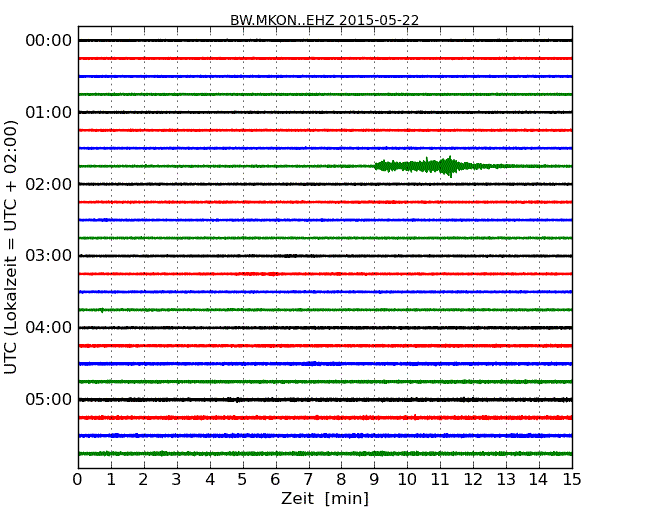Image resolution: width=650 pixels, height=520 pixels.
Task: Click x-axis tick label 9
Action: pos(374,480)
